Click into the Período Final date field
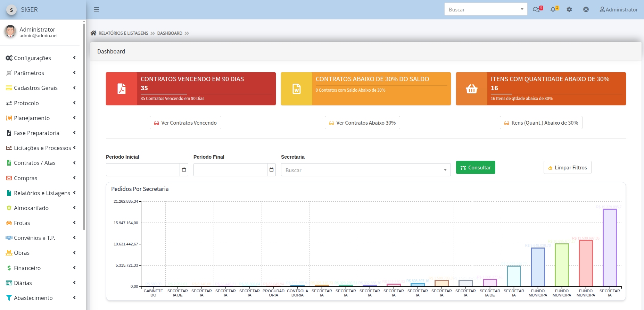This screenshot has width=644, height=310. (230, 170)
